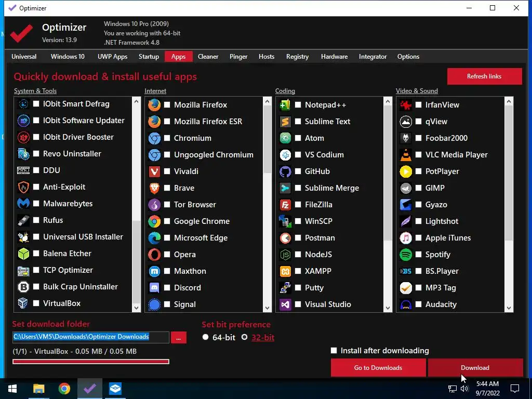
Task: Browse for download folder with ... button
Action: click(179, 338)
